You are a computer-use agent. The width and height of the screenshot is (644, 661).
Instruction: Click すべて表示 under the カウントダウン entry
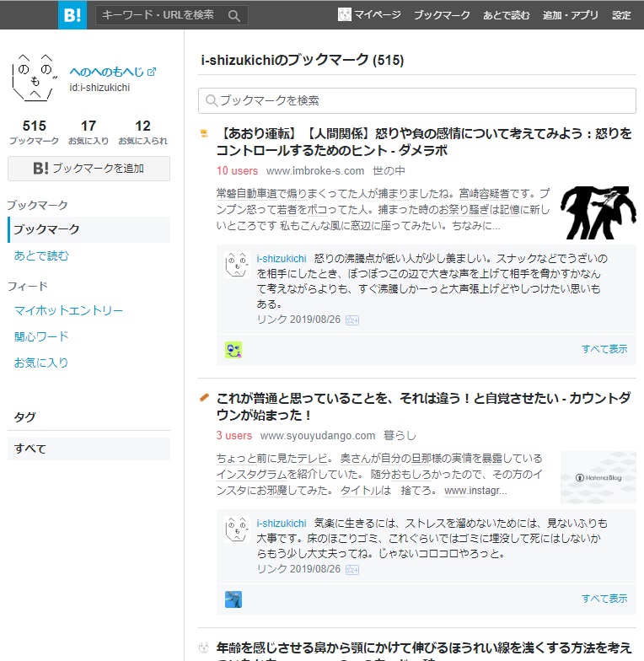[604, 599]
